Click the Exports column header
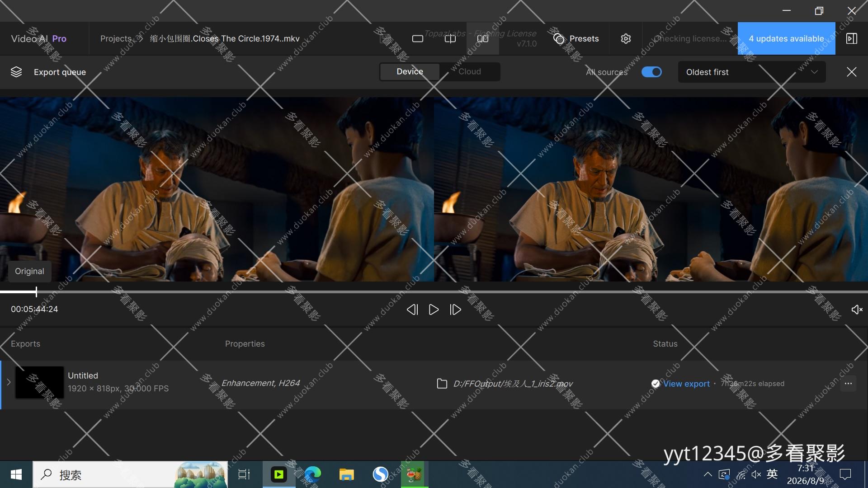This screenshot has height=488, width=868. pyautogui.click(x=25, y=344)
